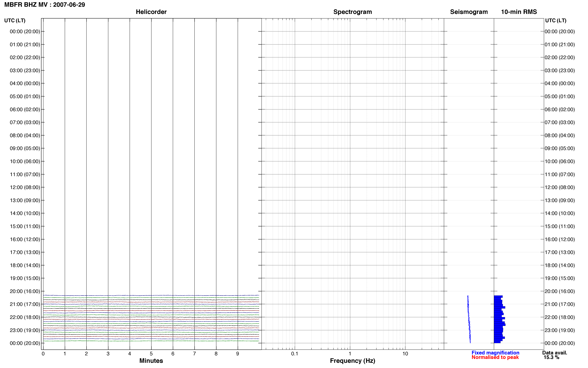Viewport: 588px width, 368px height.
Task: Click 07:00 (03:00) on the RMS-side time axis
Action: point(560,122)
